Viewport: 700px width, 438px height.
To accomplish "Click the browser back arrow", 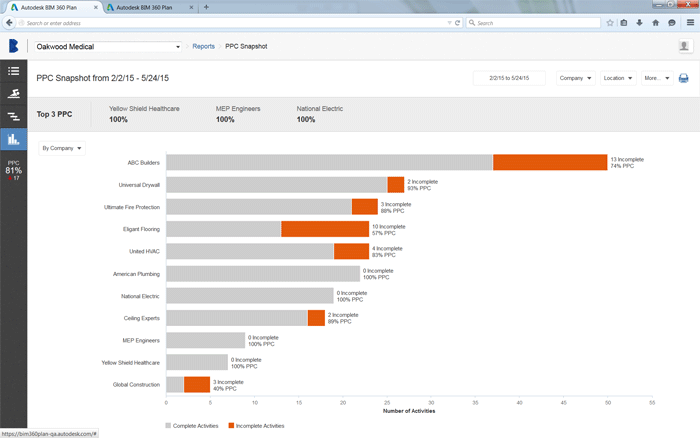I will (x=10, y=22).
